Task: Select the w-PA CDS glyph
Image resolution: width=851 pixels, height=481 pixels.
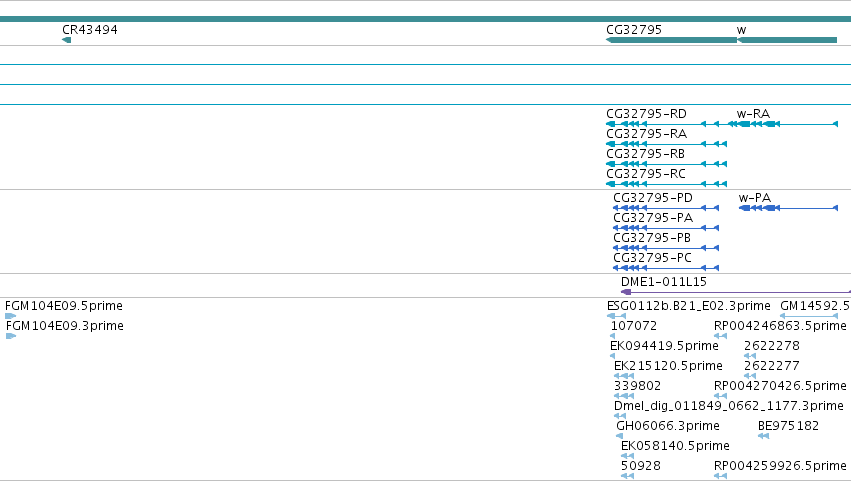Action: click(789, 208)
